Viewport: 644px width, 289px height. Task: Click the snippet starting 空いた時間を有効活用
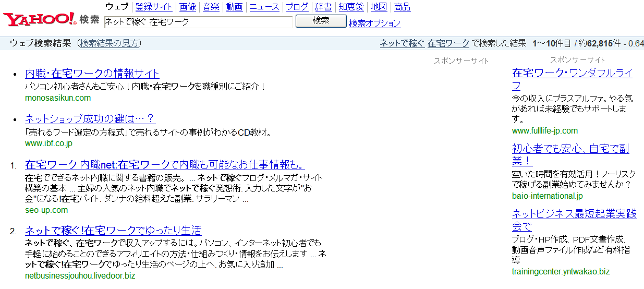click(574, 179)
